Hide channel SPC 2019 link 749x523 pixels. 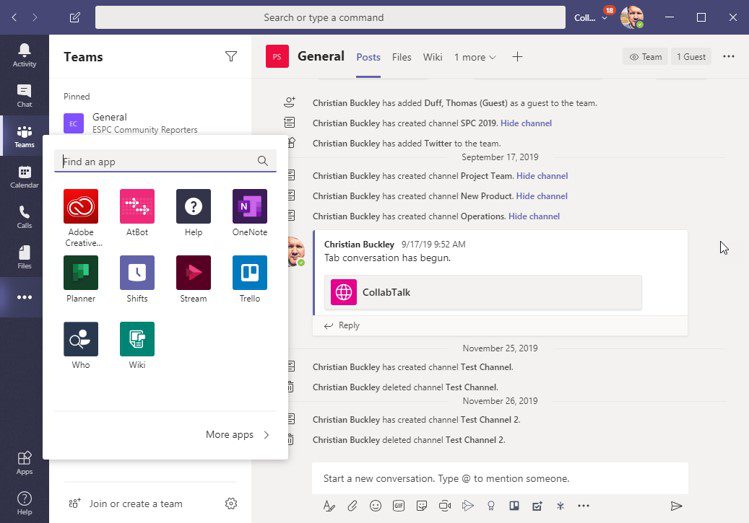coord(526,123)
